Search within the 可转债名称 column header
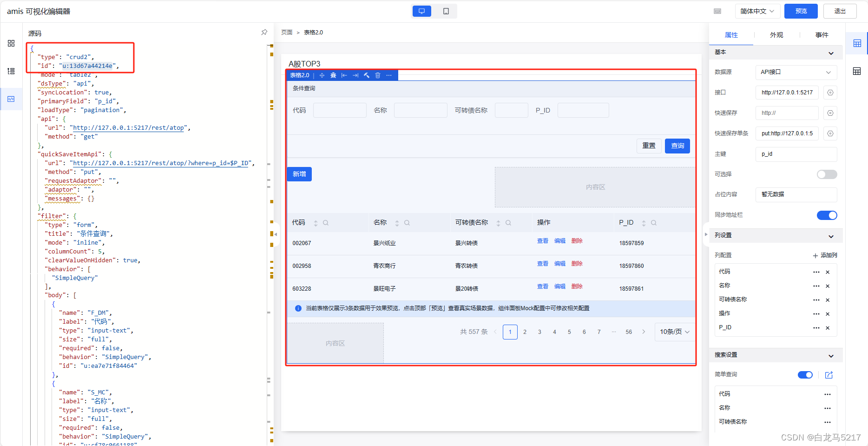Screen dimensions: 868x446 tap(508, 223)
